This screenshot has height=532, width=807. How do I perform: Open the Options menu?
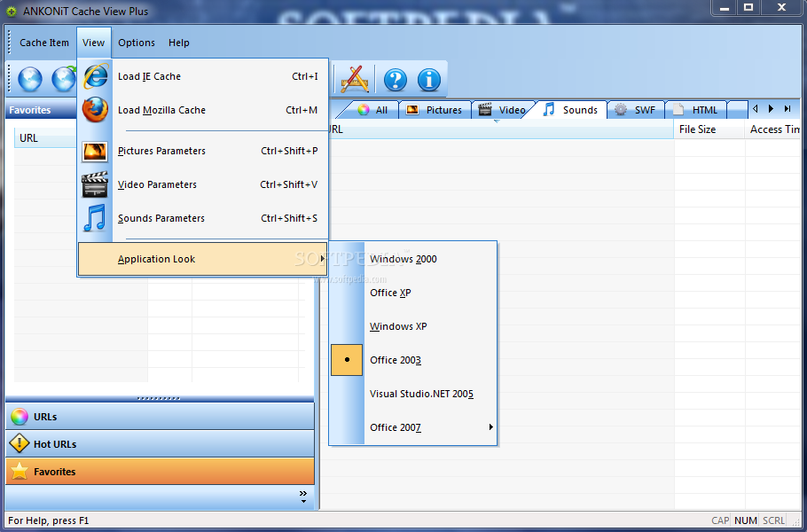tap(137, 43)
